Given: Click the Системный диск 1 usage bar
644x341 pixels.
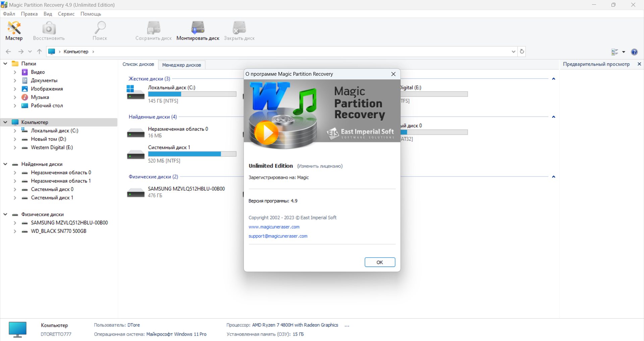Looking at the screenshot, I should 192,154.
